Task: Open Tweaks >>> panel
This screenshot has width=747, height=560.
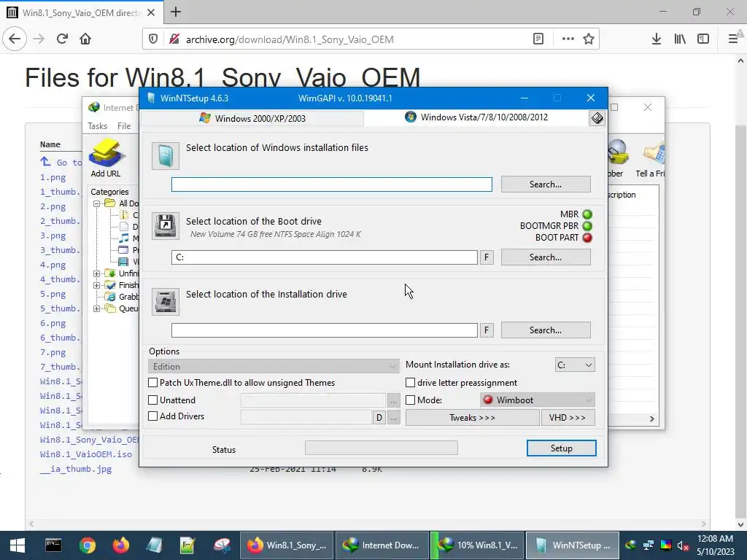Action: pyautogui.click(x=472, y=418)
